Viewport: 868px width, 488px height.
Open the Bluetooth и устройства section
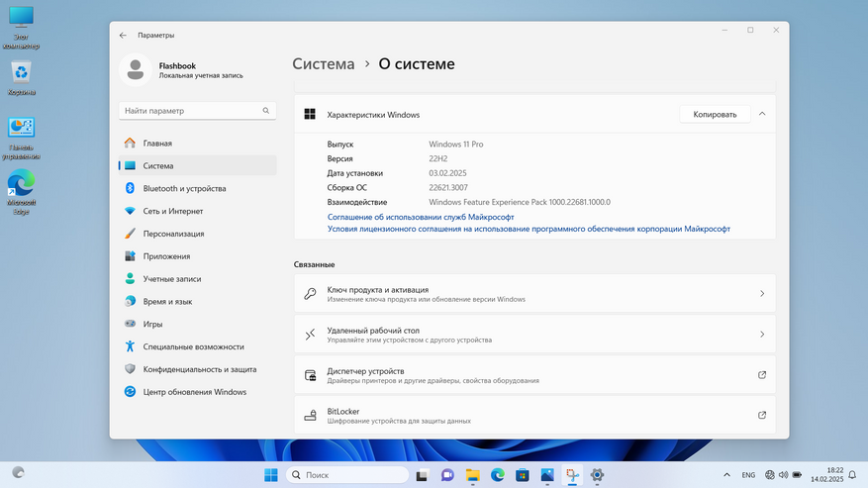[184, 188]
